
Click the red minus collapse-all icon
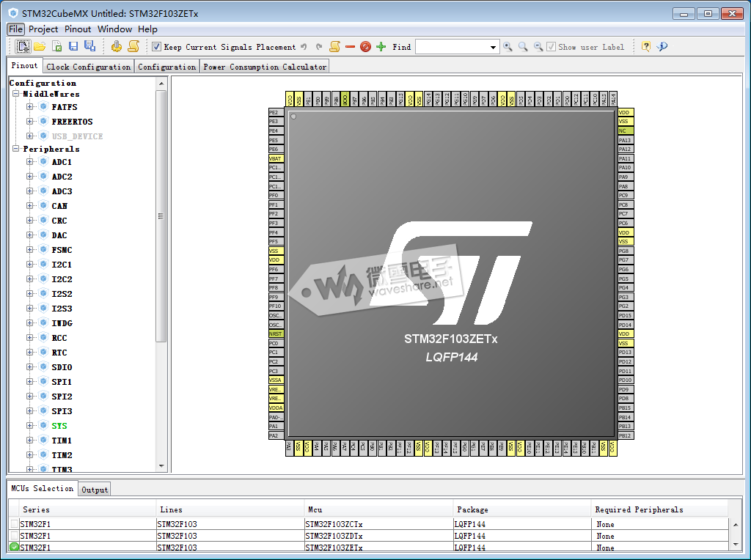[350, 46]
